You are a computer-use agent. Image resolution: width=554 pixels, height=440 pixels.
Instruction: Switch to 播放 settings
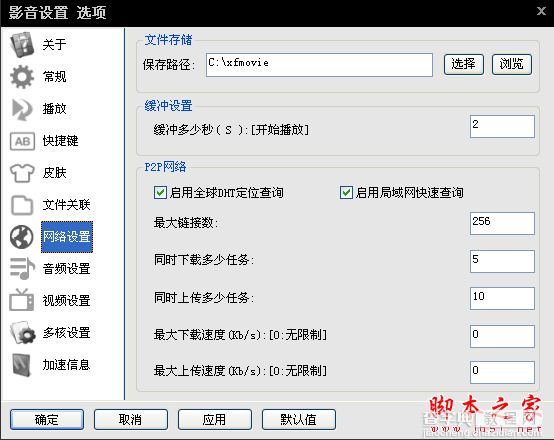tap(54, 109)
